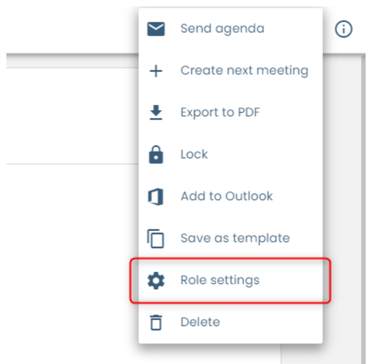Click the trash can icon
Viewport: 379px width, 364px height.
click(x=156, y=322)
